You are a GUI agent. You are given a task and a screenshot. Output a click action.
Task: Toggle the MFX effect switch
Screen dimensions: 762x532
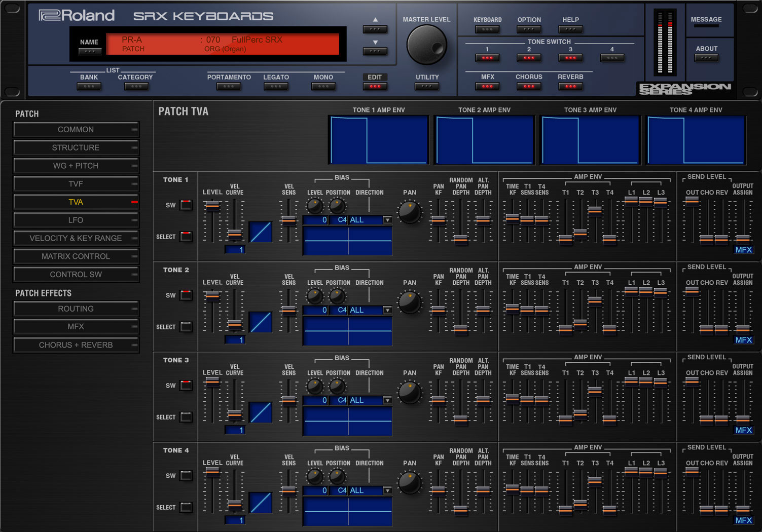point(487,86)
